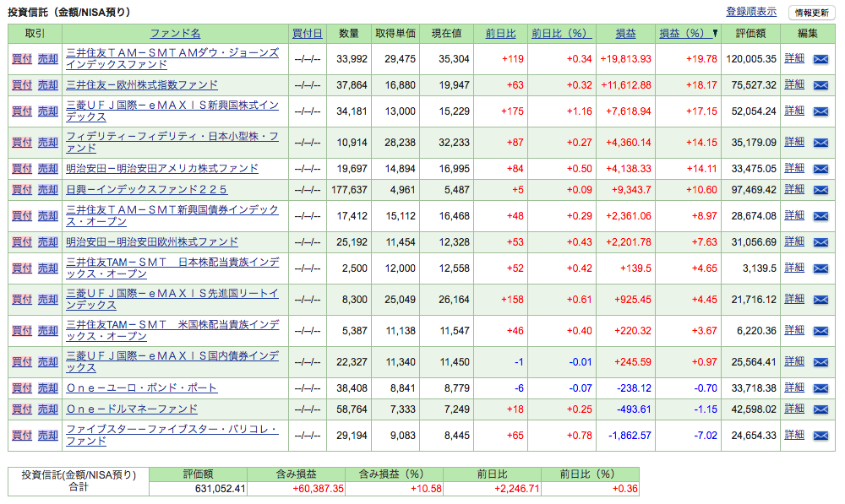Image resolution: width=845 pixels, height=504 pixels.
Task: Click 売却 for インデックスファンド225
Action: (48, 190)
